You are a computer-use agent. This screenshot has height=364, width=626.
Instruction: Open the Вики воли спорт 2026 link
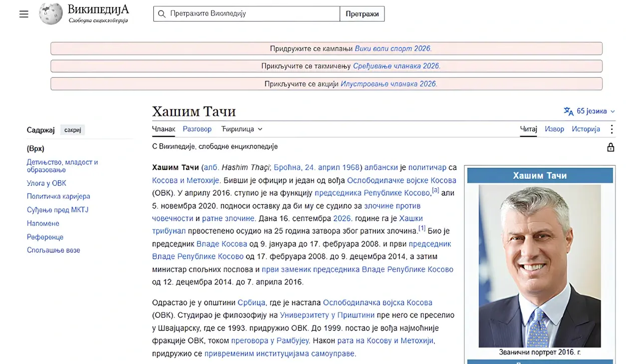(393, 49)
